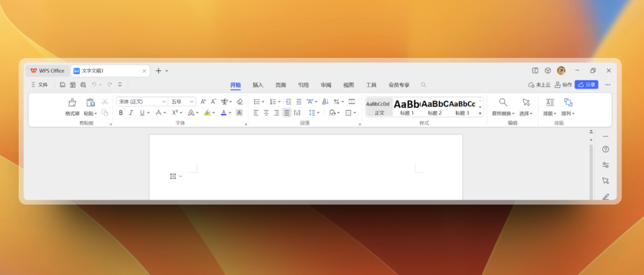Click the WPS Office home tab
The height and width of the screenshot is (275, 644).
pyautogui.click(x=47, y=71)
